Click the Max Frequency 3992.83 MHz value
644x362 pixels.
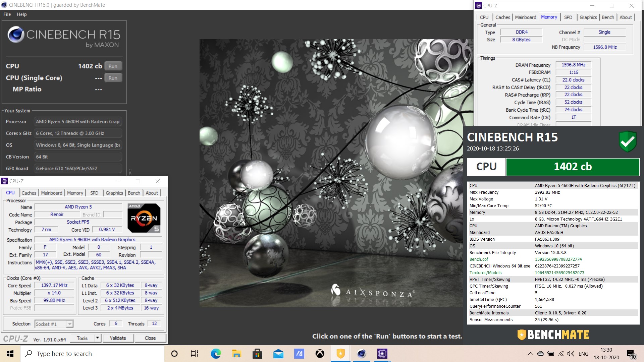point(547,192)
